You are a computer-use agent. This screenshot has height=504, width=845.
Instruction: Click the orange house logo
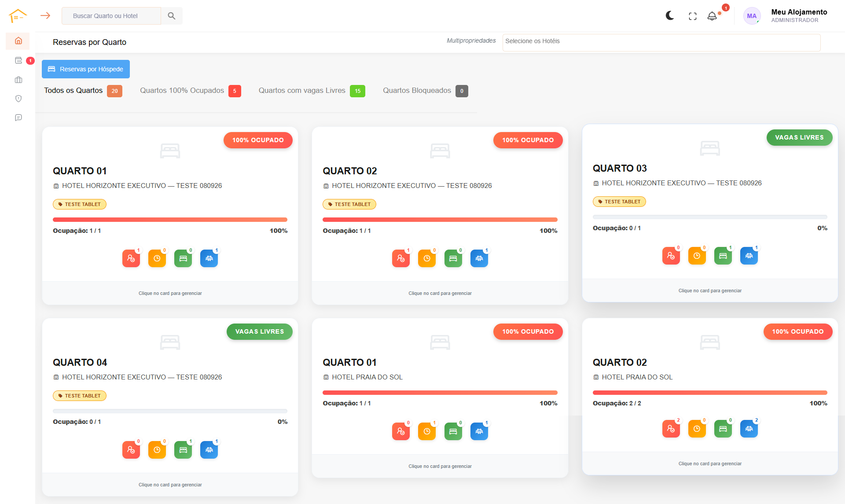[18, 16]
